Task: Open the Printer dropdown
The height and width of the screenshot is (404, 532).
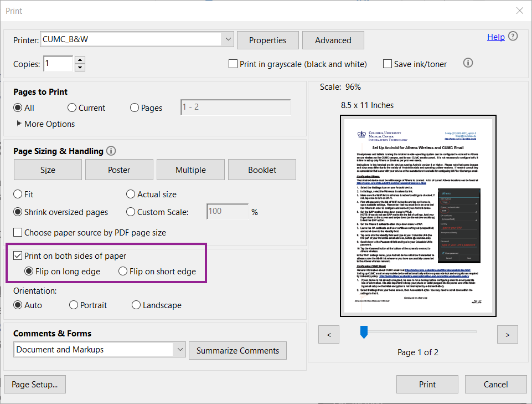Action: pyautogui.click(x=228, y=39)
